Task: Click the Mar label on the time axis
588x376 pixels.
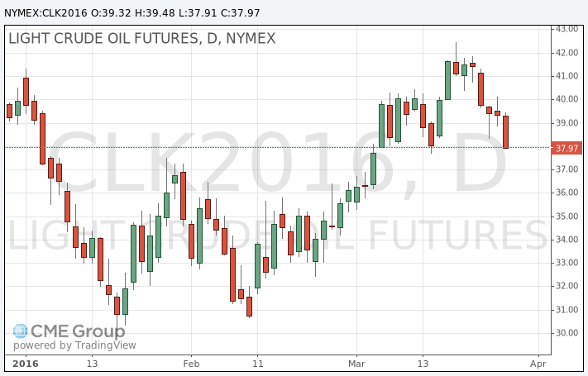Action: click(357, 363)
